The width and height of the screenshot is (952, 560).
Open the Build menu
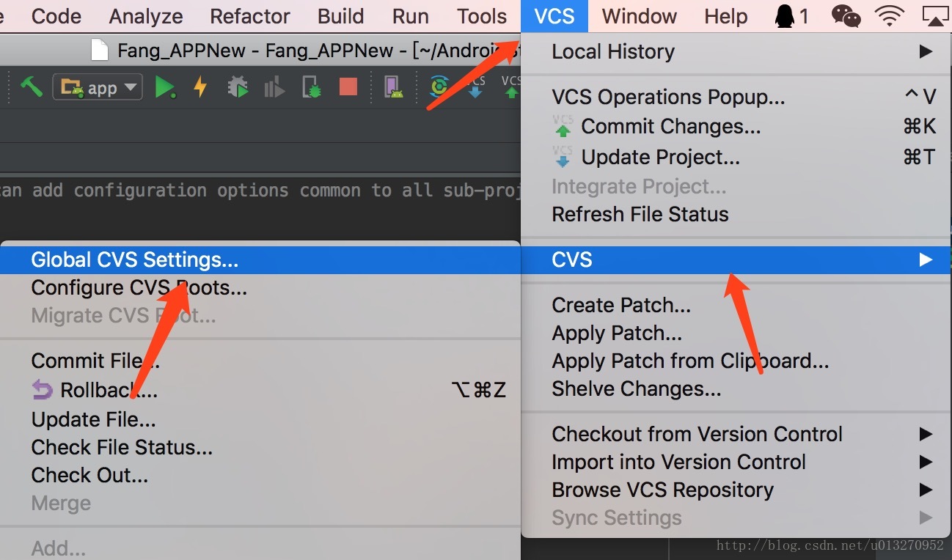(x=340, y=16)
